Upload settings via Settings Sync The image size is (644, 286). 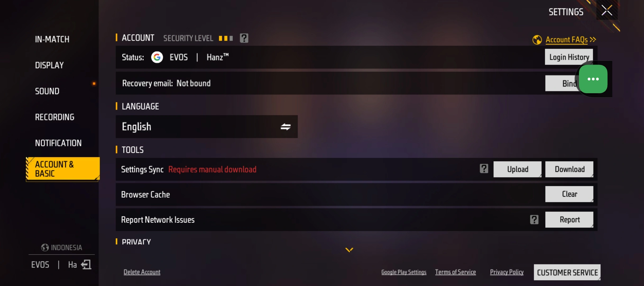(517, 169)
